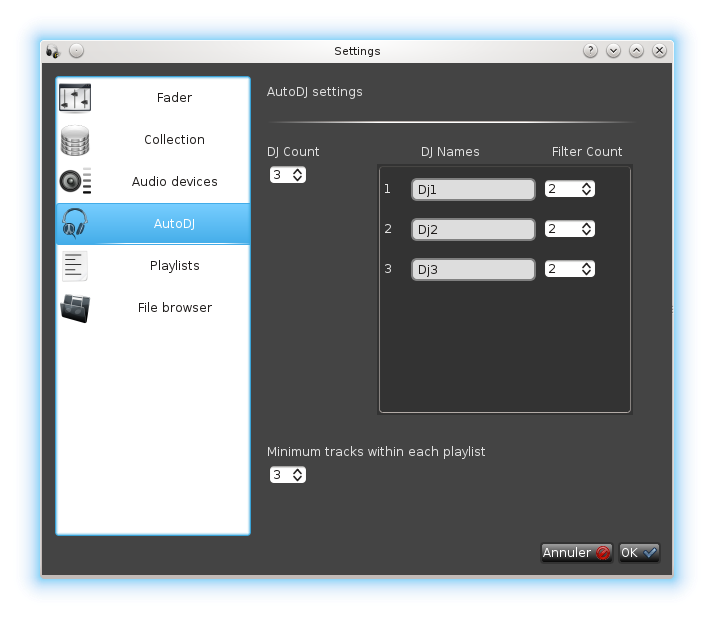714x619 pixels.
Task: Increase Filter Count for Dj3
Action: click(x=586, y=265)
